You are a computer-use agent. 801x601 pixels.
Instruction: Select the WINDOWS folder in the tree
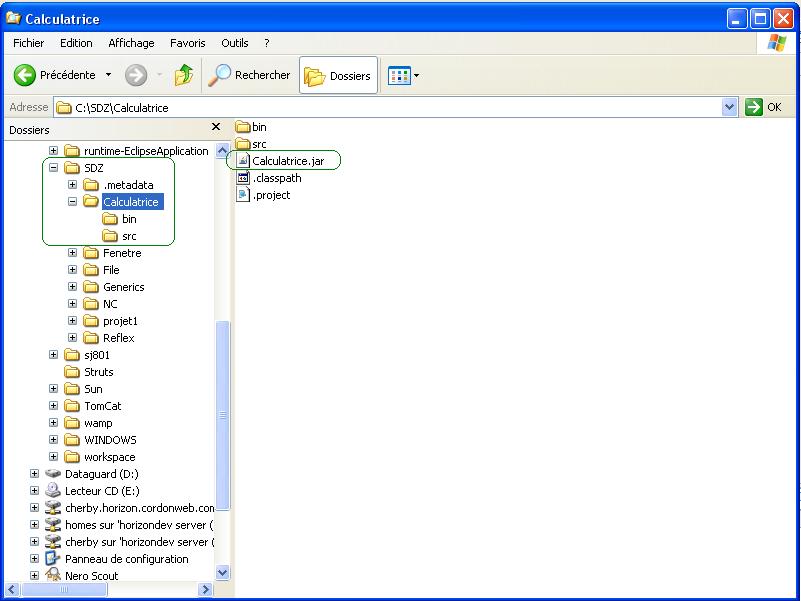click(101, 440)
